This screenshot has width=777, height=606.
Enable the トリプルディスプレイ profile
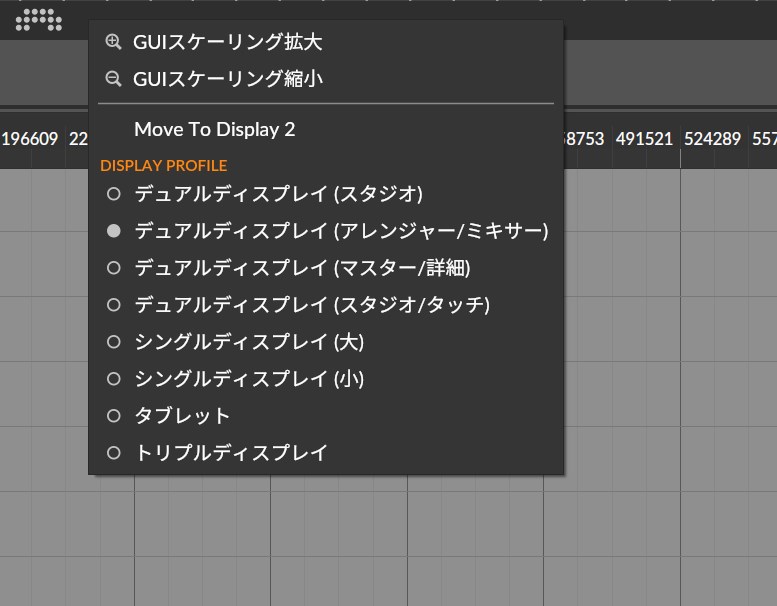coord(230,453)
